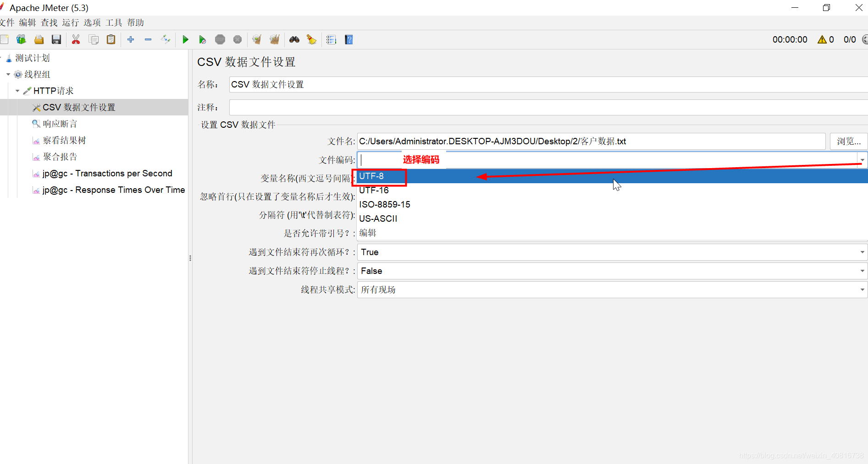Select the 线程组 tree node
The width and height of the screenshot is (868, 464).
pyautogui.click(x=37, y=75)
